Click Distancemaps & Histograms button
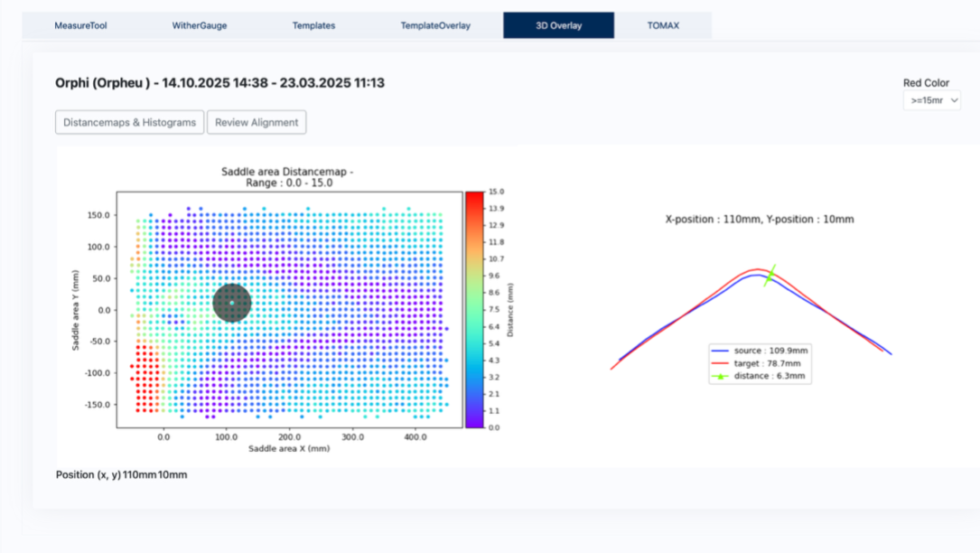 click(x=129, y=123)
